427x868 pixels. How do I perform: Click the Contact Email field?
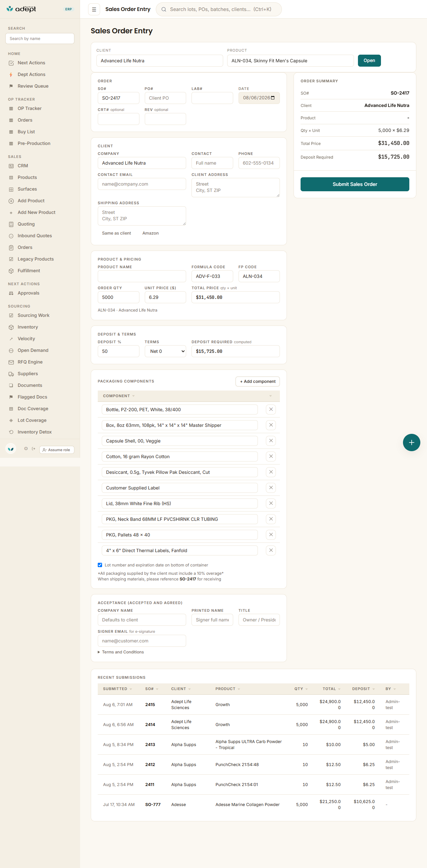(x=142, y=184)
